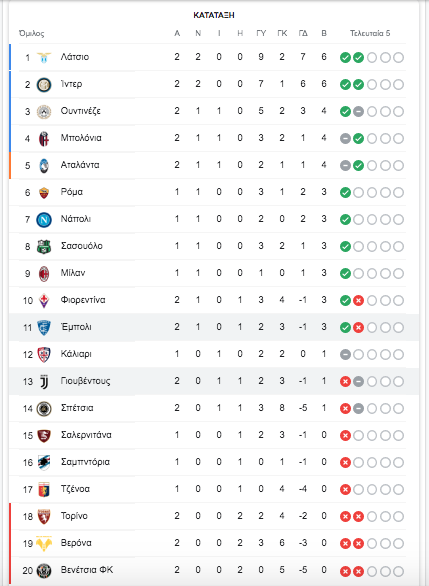This screenshot has width=429, height=586.
Task: Open the Σασουόλο team link
Action: pos(81,246)
